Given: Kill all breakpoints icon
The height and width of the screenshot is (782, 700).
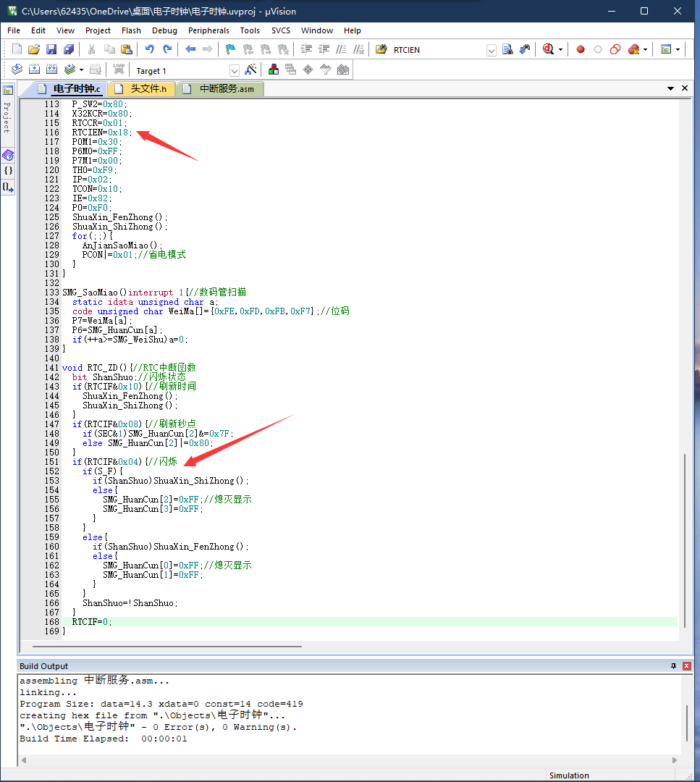Looking at the screenshot, I should click(x=633, y=49).
